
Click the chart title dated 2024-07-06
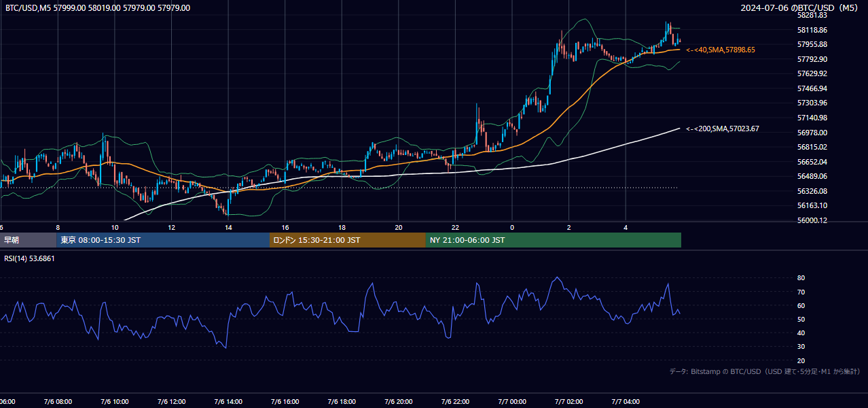pos(801,8)
